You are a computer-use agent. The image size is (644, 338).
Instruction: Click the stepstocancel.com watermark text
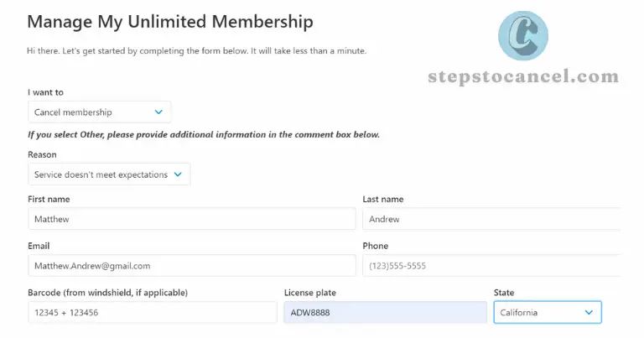coord(522,77)
